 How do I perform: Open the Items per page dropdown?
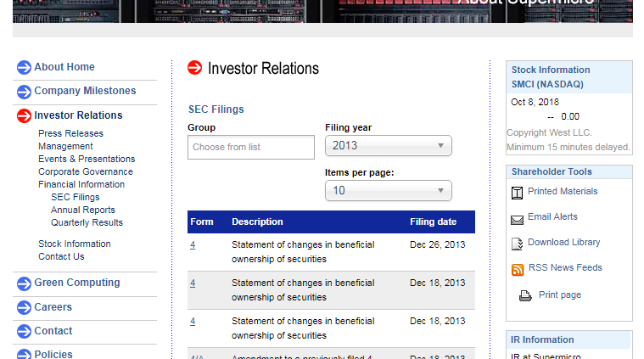(389, 191)
